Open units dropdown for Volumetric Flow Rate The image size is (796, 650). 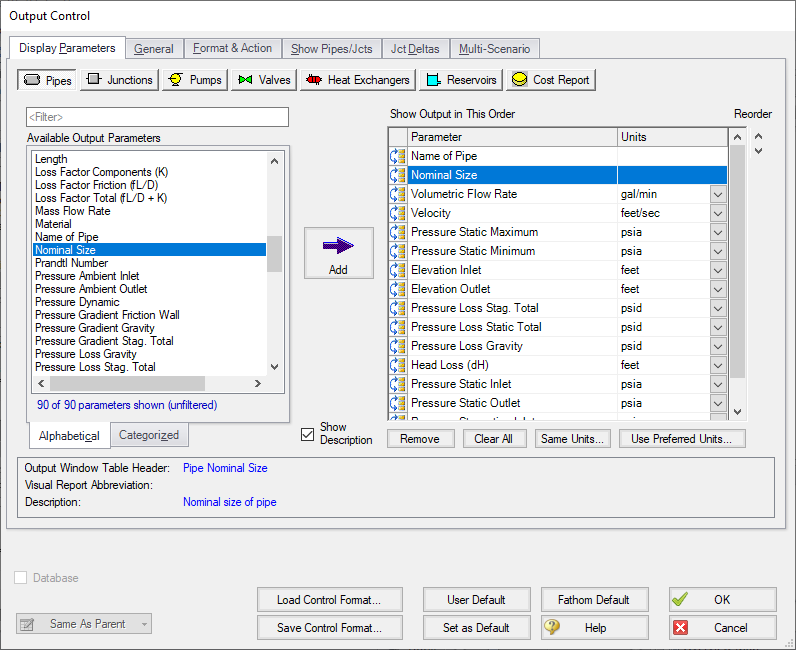tap(718, 194)
